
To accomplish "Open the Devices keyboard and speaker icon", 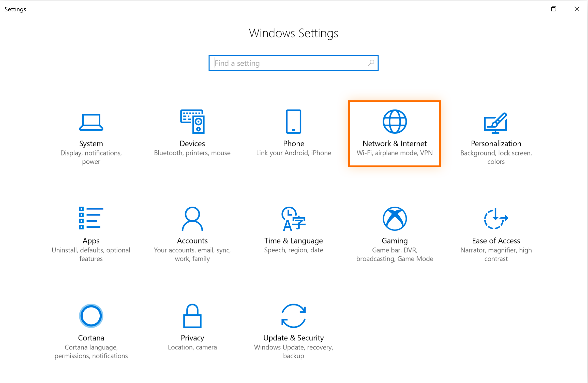I will [x=192, y=121].
